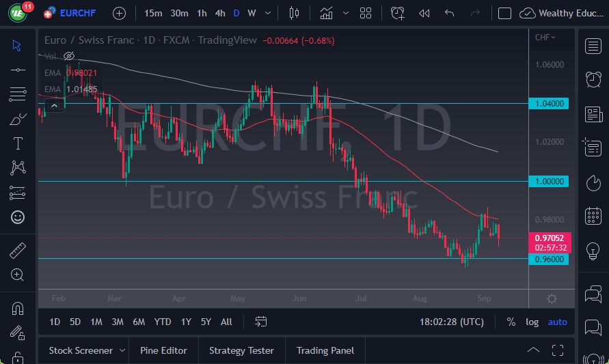Screen dimensions: 609x364
Task: Open the emoji icons tool
Action: click(x=18, y=217)
